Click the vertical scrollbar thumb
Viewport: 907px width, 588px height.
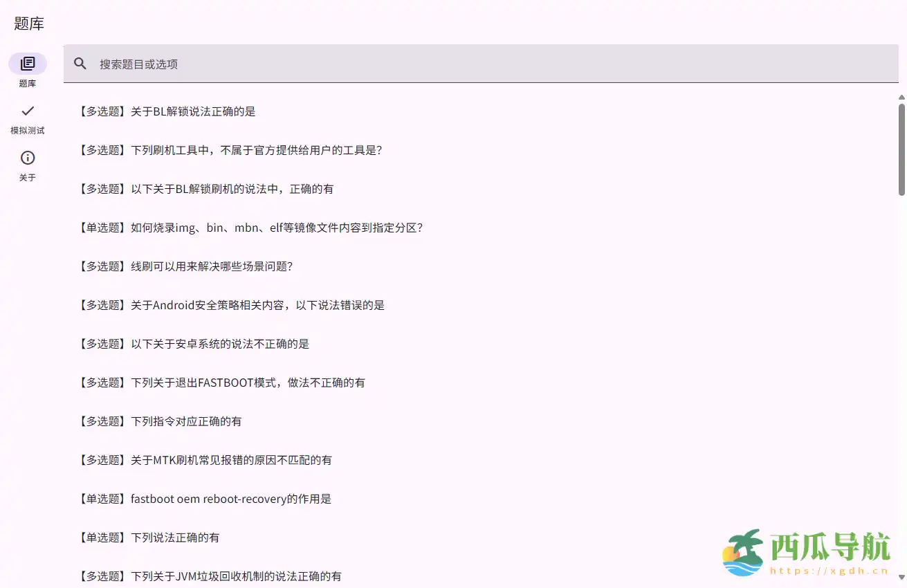click(x=900, y=145)
